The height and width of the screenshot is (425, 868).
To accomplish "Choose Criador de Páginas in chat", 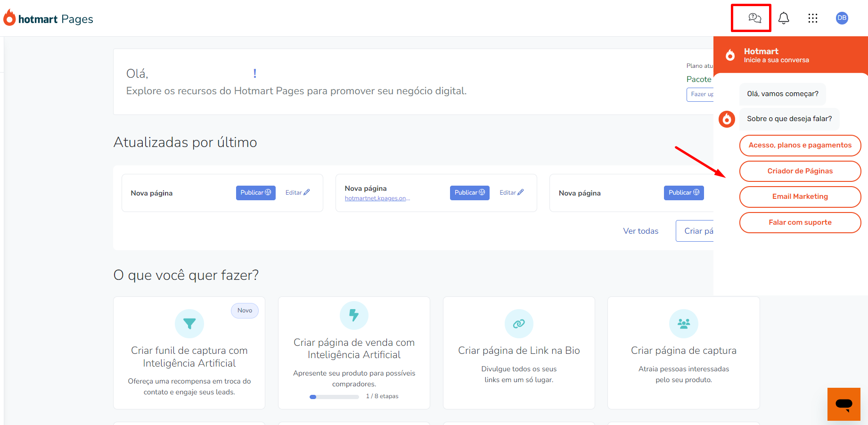I will point(800,171).
